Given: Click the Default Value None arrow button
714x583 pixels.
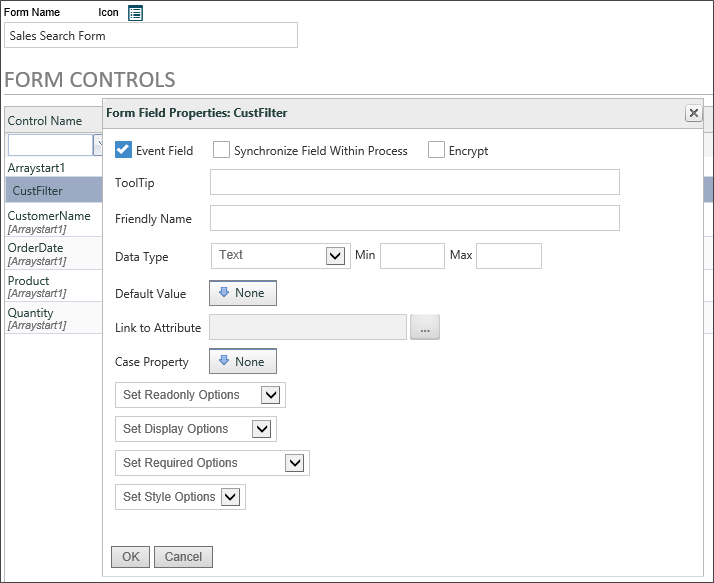Looking at the screenshot, I should coord(243,293).
